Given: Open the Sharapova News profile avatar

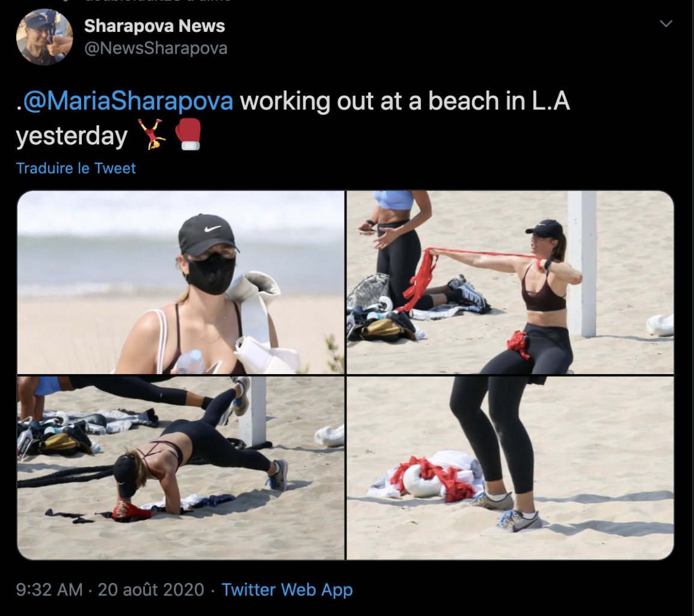Looking at the screenshot, I should tap(45, 37).
